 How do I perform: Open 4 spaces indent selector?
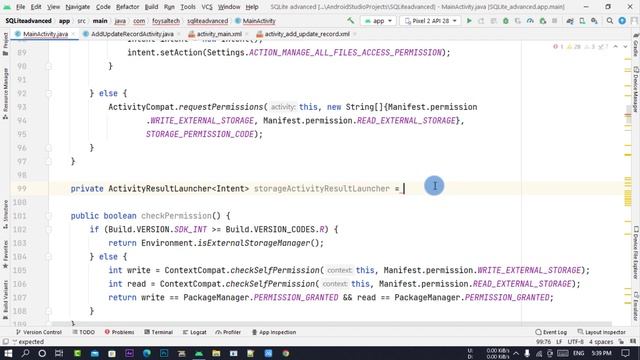click(601, 342)
